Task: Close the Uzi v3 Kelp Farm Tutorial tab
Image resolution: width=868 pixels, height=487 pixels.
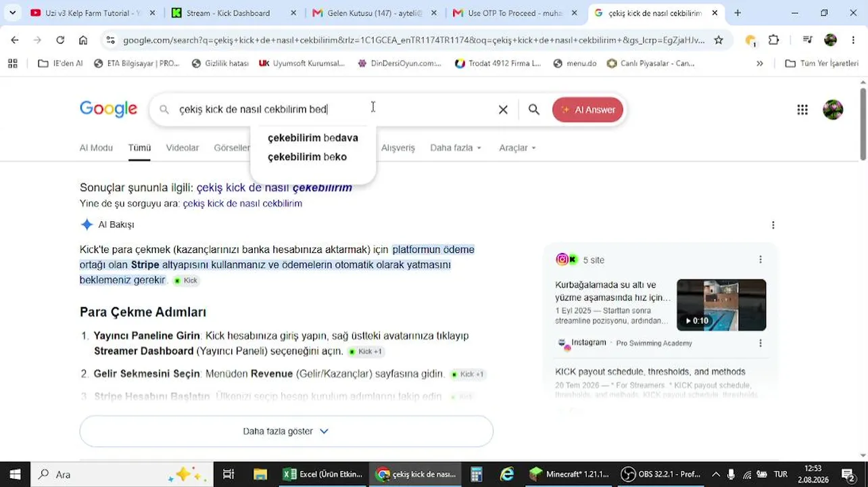Action: tap(152, 13)
